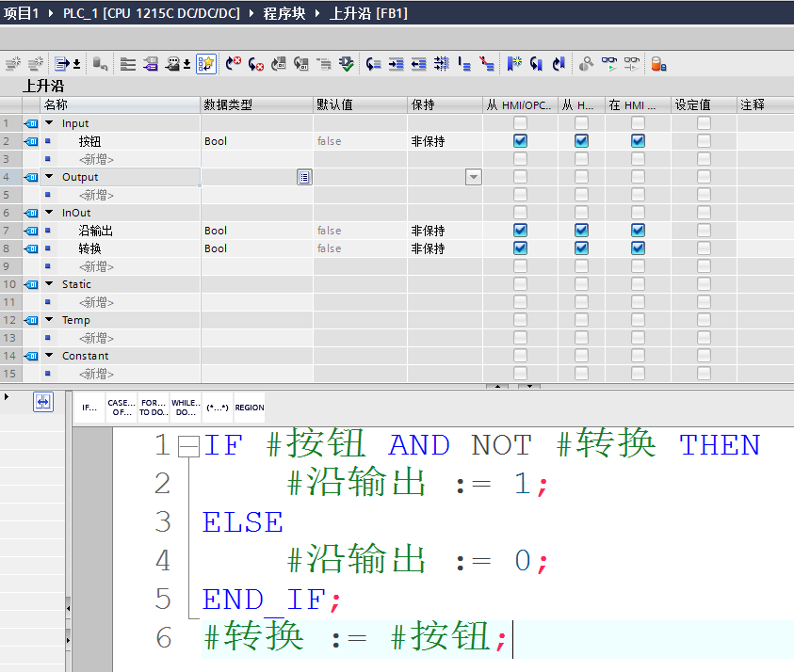Image resolution: width=794 pixels, height=672 pixels.
Task: Collapse code fold at IF statement line
Action: point(188,446)
